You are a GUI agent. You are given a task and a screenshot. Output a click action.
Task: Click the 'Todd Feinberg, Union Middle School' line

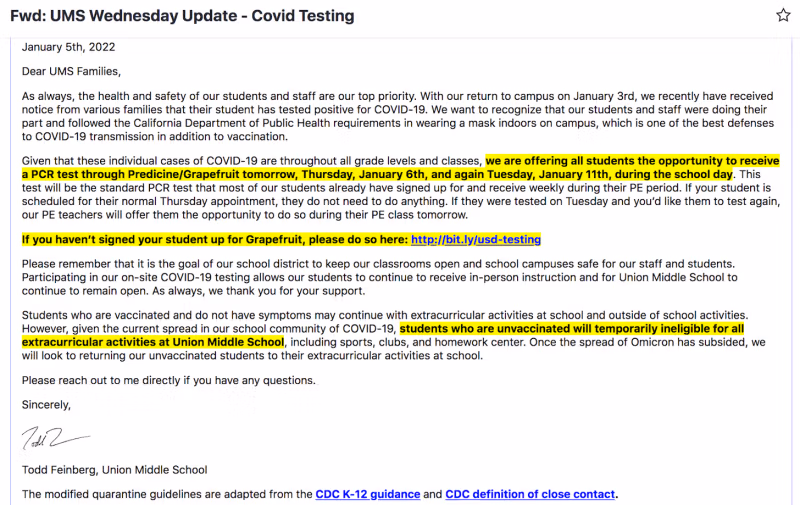[x=114, y=469]
